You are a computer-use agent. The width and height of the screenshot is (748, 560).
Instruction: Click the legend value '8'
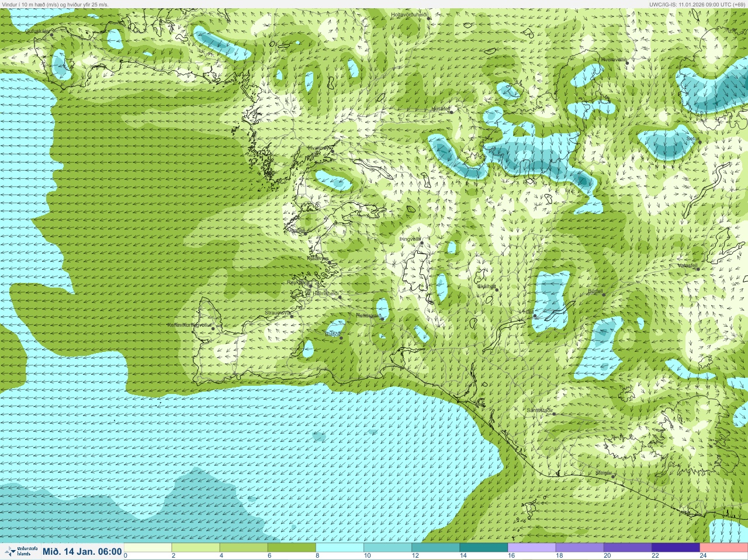pos(317,556)
